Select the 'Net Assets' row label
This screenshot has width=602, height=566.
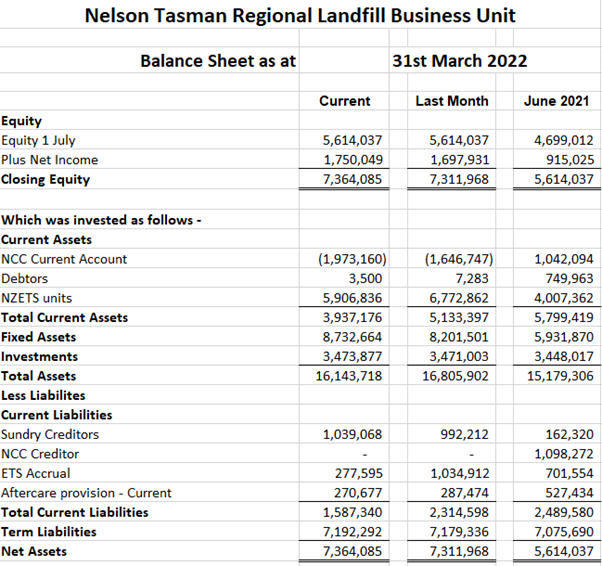click(x=34, y=552)
